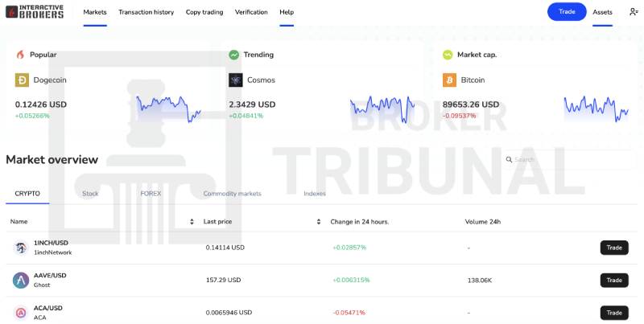This screenshot has width=644, height=324.
Task: Click the ACA/USD pair name
Action: coord(48,308)
